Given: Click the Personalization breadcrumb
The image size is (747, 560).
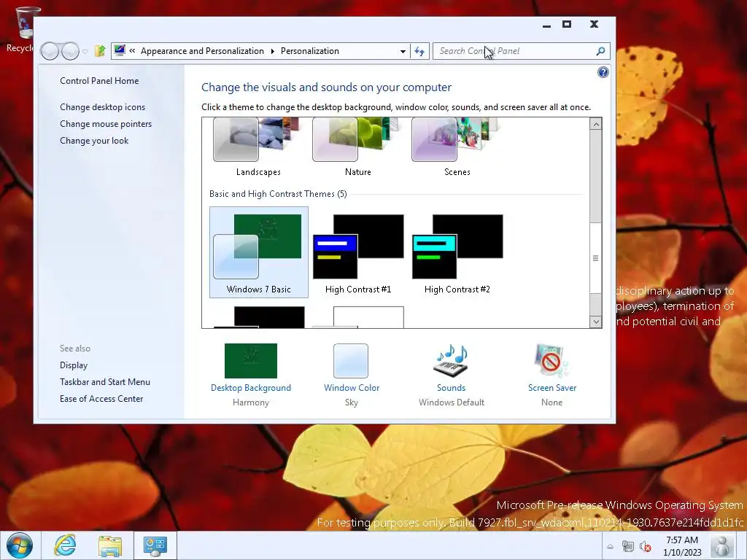Looking at the screenshot, I should (x=309, y=51).
